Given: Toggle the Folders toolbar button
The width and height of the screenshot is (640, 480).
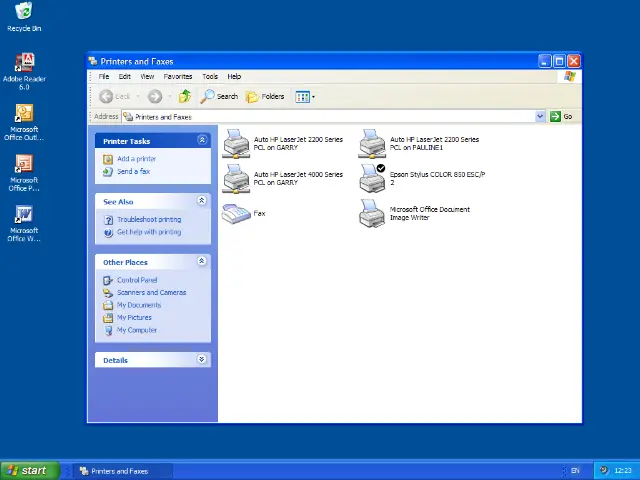Looking at the screenshot, I should tap(265, 96).
